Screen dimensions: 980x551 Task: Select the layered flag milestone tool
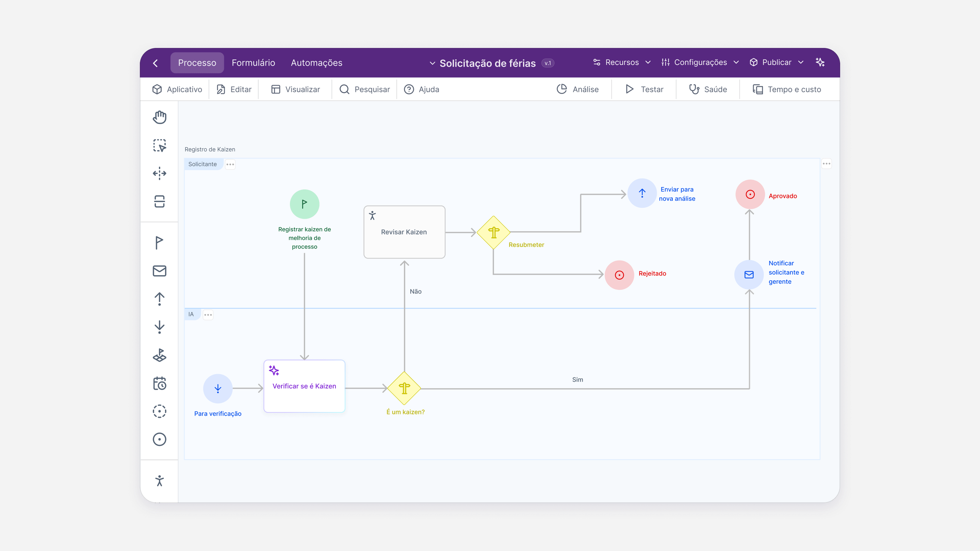pos(159,355)
